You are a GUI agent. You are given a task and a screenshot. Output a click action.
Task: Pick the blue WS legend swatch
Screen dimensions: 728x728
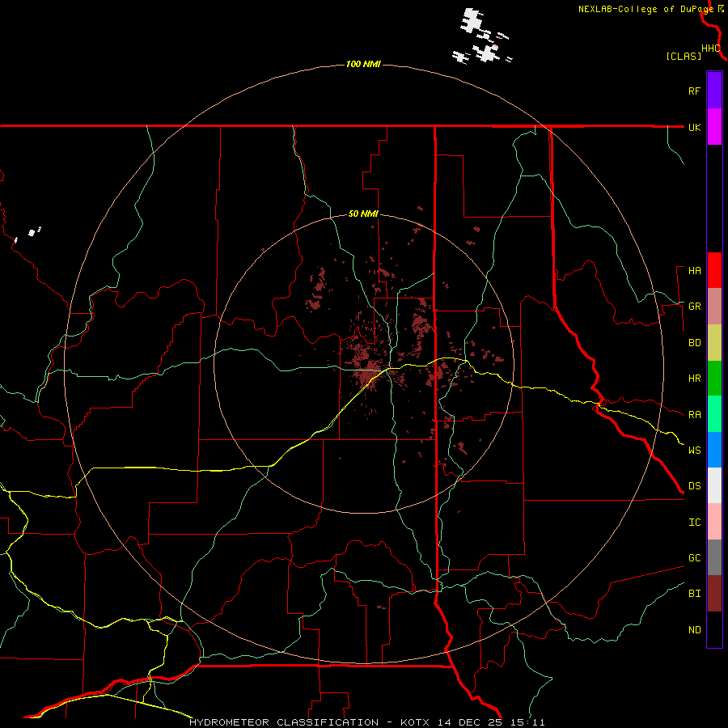[714, 450]
